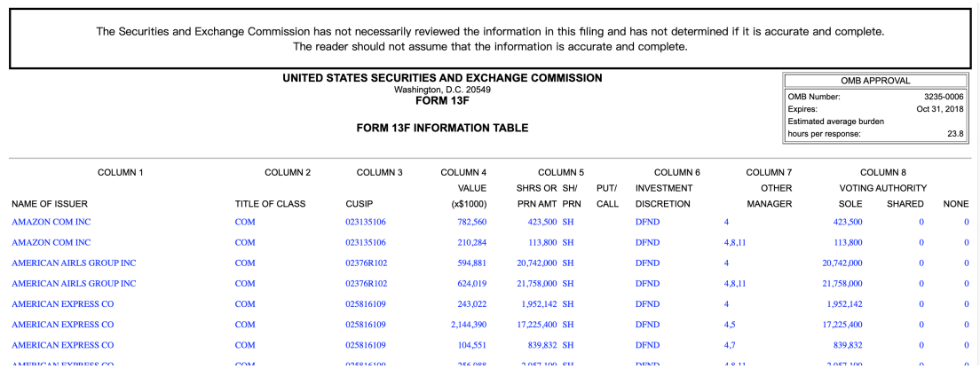Screen dimensions: 980x369
Task: Click the 210,284 value link
Action: click(x=469, y=242)
